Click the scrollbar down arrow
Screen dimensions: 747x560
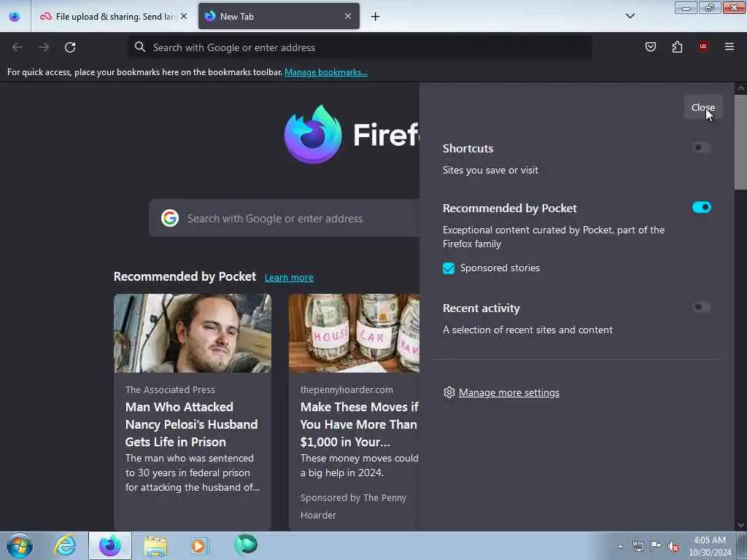click(x=740, y=525)
